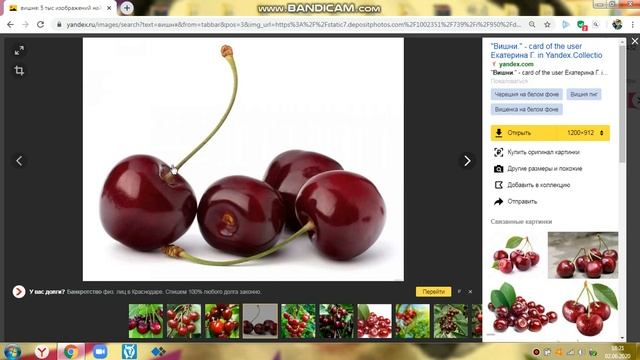Click the add to collection bookmark icon
The width and height of the screenshot is (640, 360).
tap(498, 185)
